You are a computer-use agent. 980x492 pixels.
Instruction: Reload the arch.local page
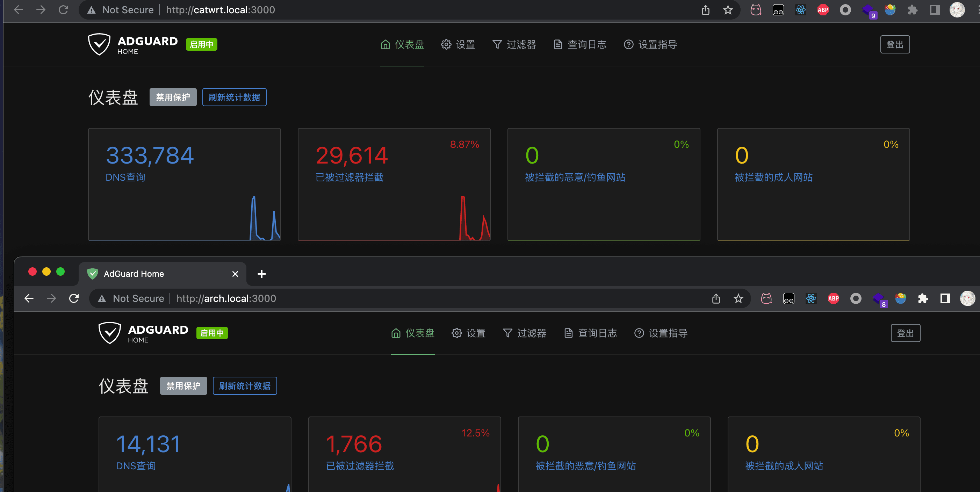pyautogui.click(x=74, y=298)
